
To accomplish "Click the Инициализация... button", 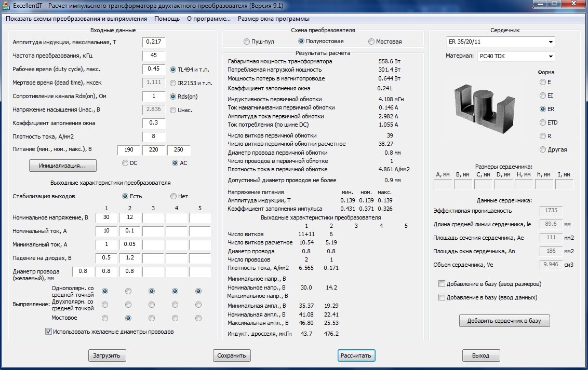I will [63, 166].
